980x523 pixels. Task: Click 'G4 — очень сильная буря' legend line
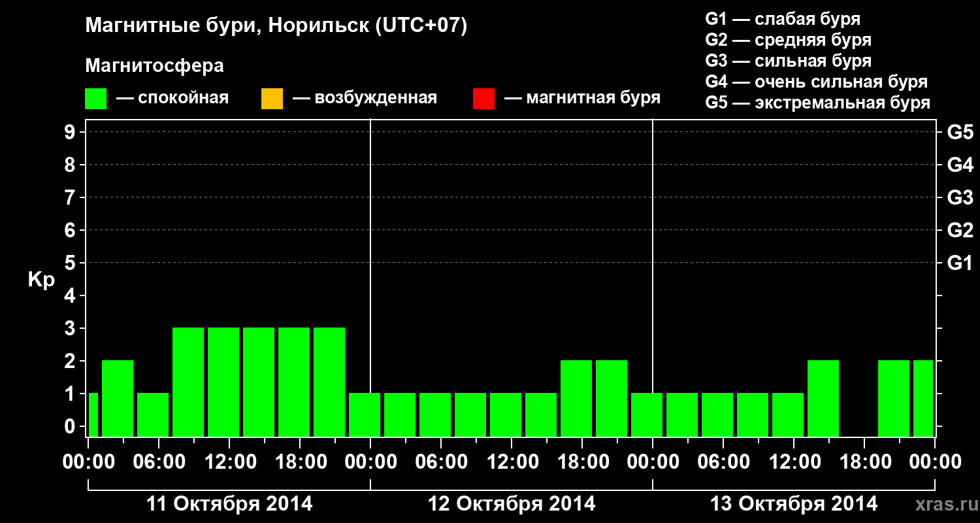(x=817, y=82)
